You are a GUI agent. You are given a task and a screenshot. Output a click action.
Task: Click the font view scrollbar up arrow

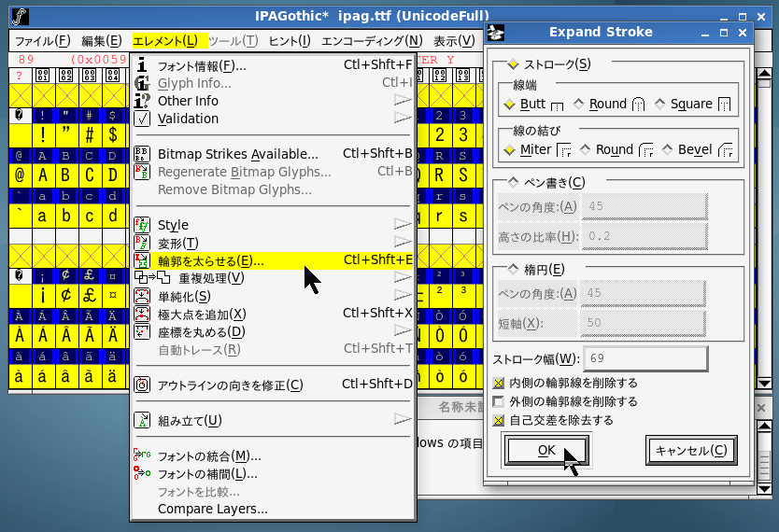(765, 74)
